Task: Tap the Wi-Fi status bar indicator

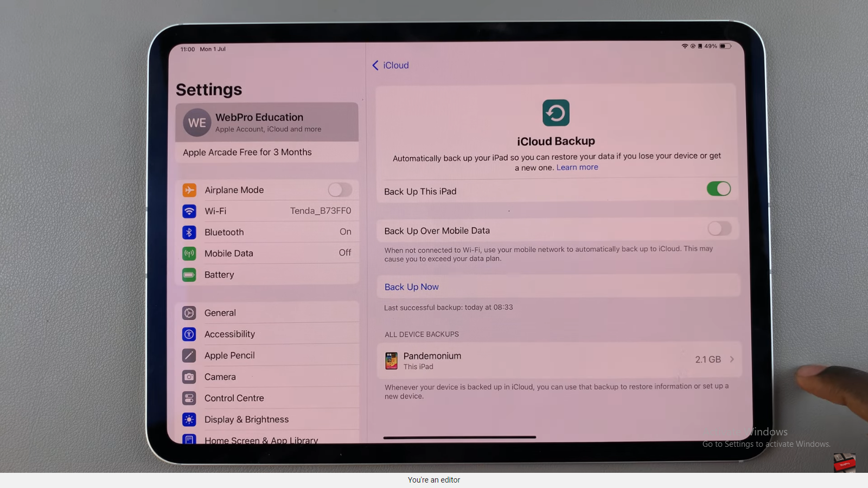Action: (x=685, y=46)
